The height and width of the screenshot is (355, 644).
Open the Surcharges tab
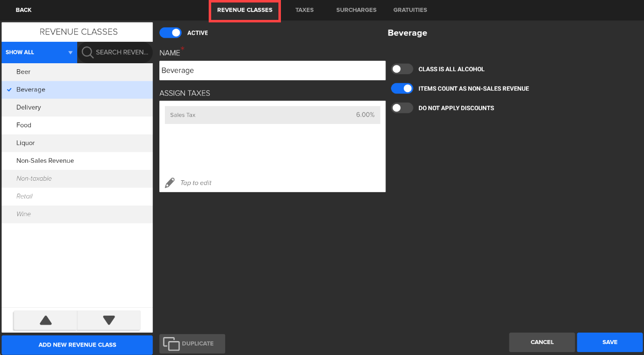[x=356, y=10]
